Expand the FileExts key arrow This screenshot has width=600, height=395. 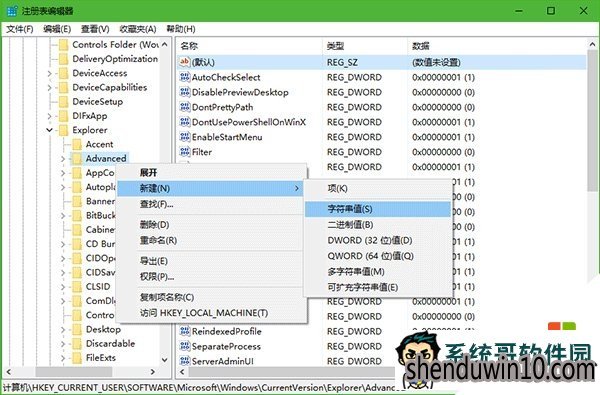tap(63, 358)
